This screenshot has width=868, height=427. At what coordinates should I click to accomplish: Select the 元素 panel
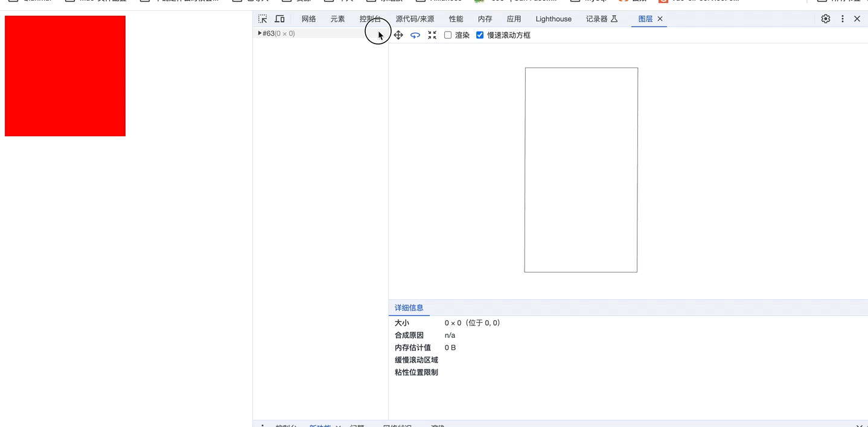pos(337,19)
